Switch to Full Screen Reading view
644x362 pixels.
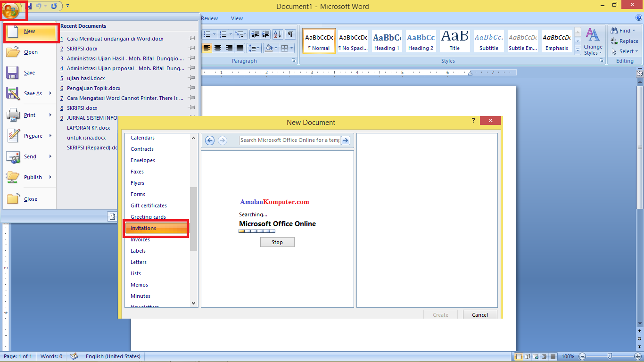tap(527, 356)
